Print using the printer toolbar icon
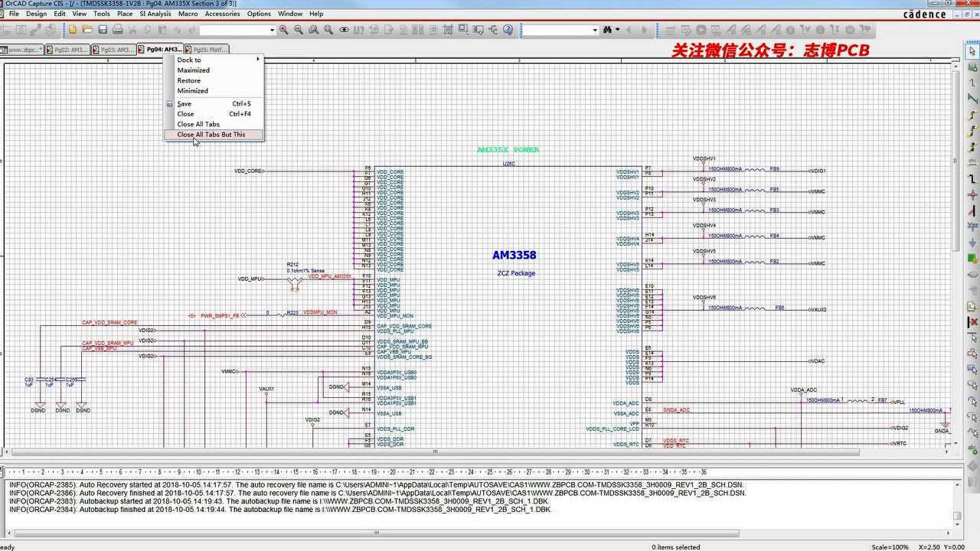Image resolution: width=980 pixels, height=551 pixels. (118, 30)
